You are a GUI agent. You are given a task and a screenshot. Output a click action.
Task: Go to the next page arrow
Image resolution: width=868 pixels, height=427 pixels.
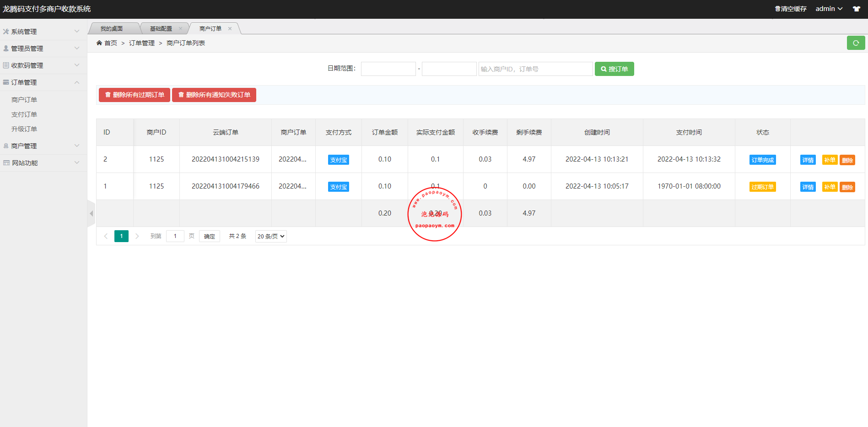pyautogui.click(x=137, y=236)
